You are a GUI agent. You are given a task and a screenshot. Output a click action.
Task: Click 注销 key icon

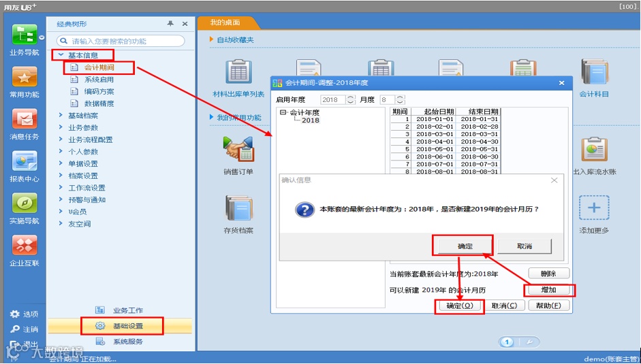point(15,329)
